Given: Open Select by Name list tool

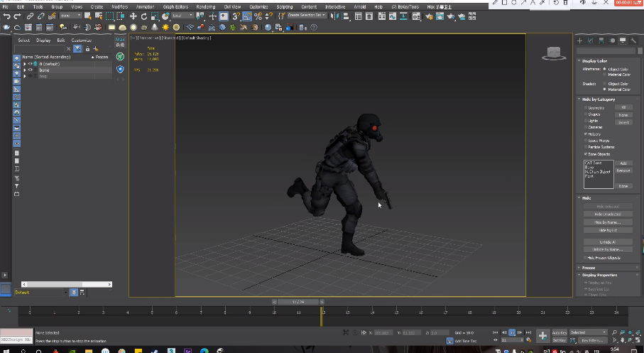Looking at the screenshot, I should 99,16.
